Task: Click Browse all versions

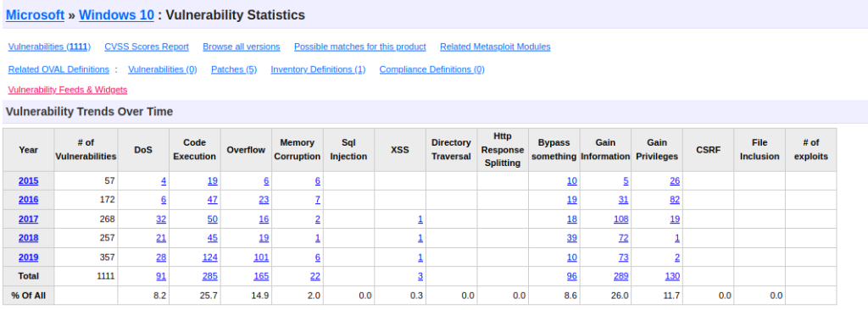Action: [242, 47]
